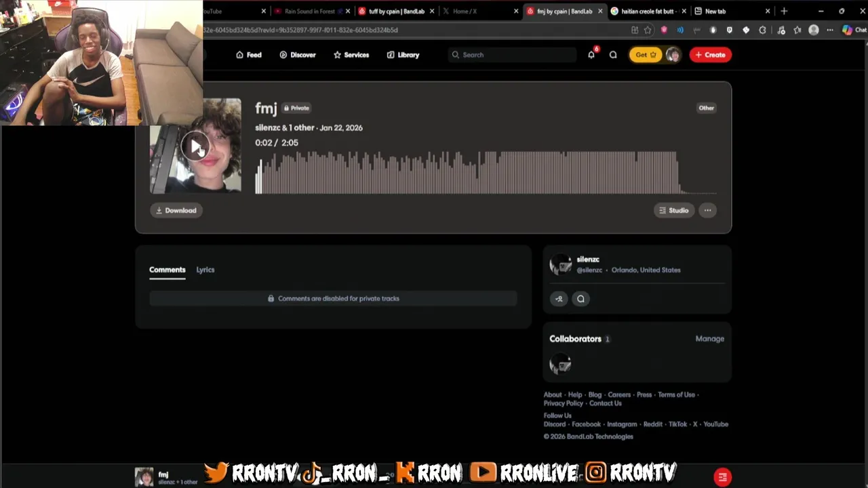
Task: Open the Services menu
Action: (351, 55)
